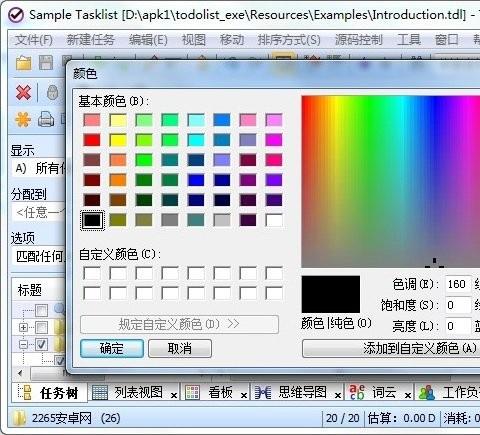The height and width of the screenshot is (435, 480).
Task: Click the printer icon in toolbar
Action: tap(46, 119)
